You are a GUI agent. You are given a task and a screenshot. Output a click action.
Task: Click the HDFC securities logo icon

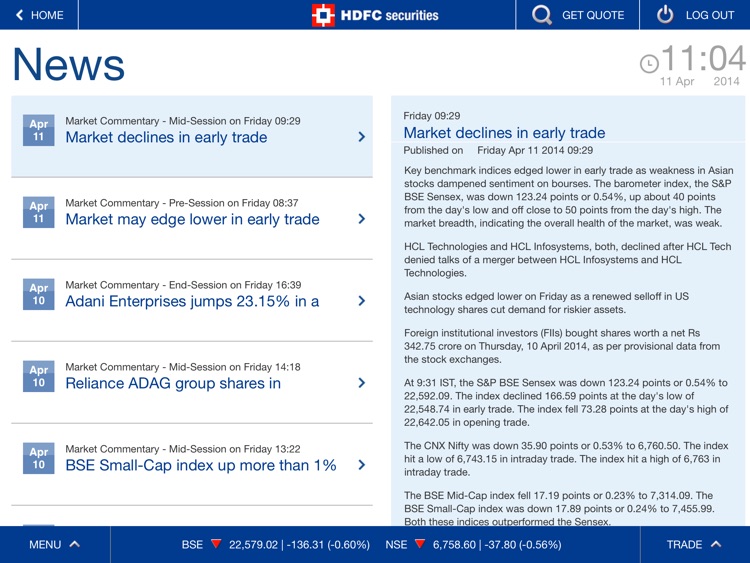(323, 15)
